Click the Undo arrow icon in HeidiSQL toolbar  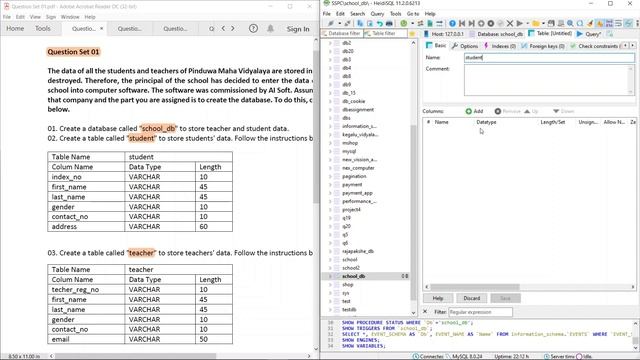[380, 23]
